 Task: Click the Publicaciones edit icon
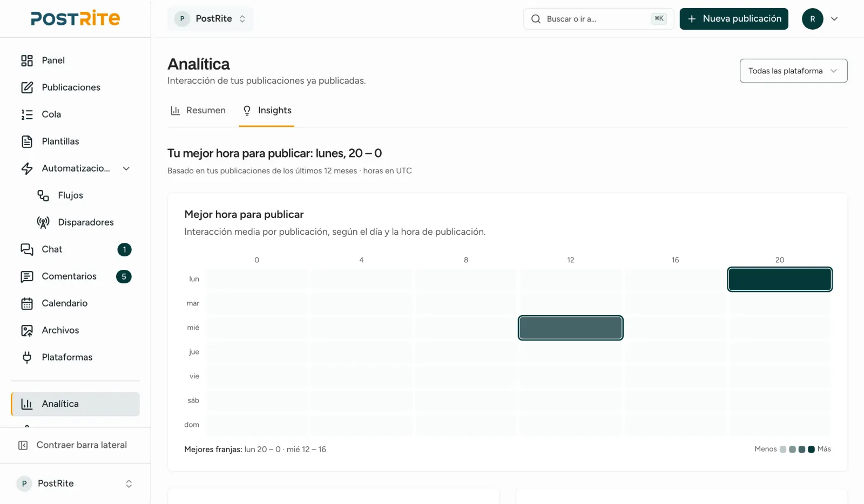pyautogui.click(x=27, y=87)
